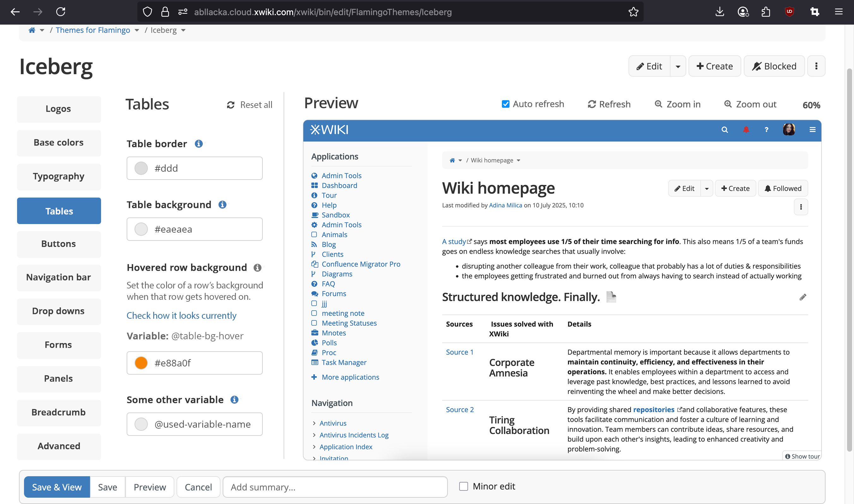This screenshot has width=854, height=504.
Task: Click the tracking protection shield in the address bar
Action: [147, 12]
